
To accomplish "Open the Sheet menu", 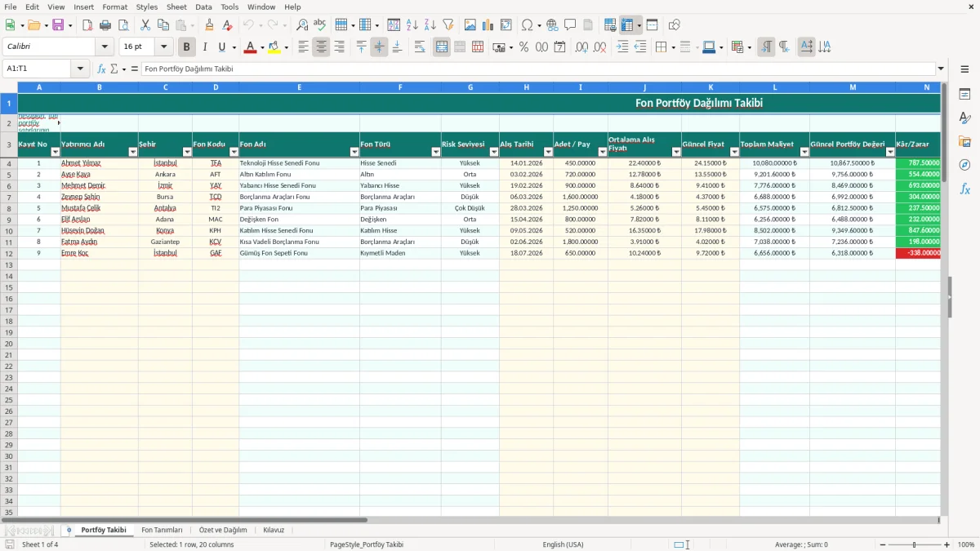I will point(176,7).
